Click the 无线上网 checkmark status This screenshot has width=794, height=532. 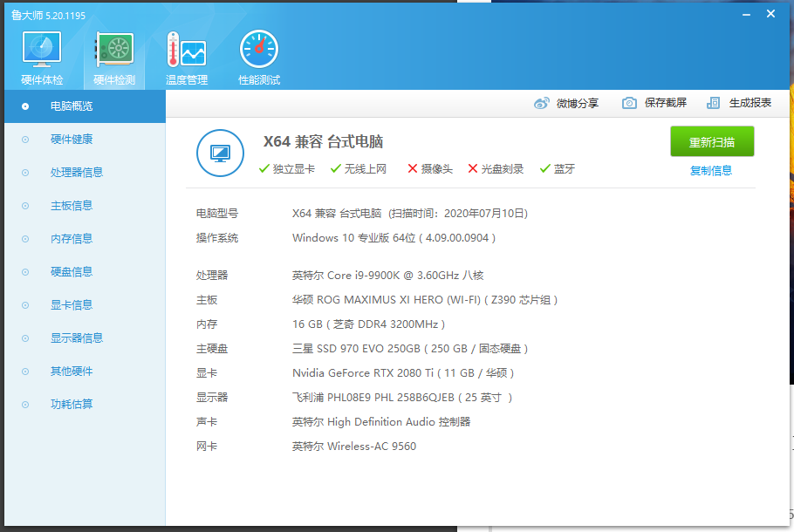(359, 169)
